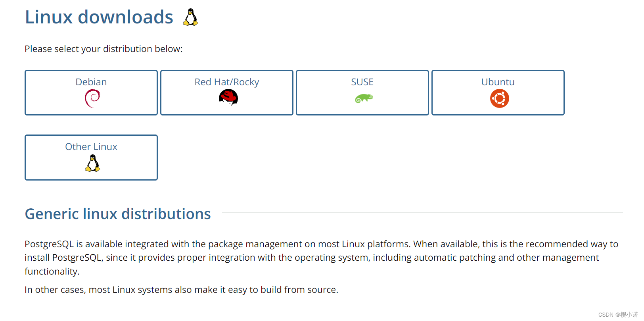Click the orange Ubuntu circle logo
Screen dimensions: 644x321
[499, 98]
